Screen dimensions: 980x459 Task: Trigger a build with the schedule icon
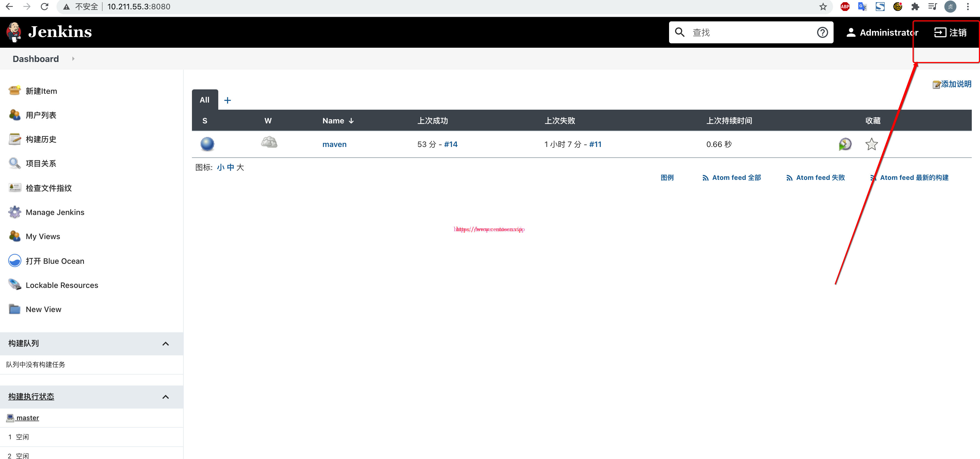pyautogui.click(x=845, y=144)
